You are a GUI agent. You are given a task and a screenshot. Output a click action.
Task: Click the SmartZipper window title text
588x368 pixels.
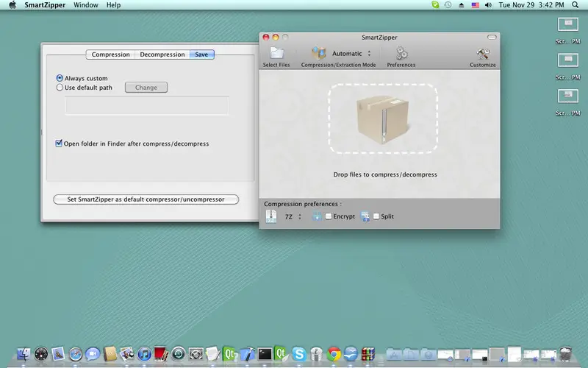379,38
